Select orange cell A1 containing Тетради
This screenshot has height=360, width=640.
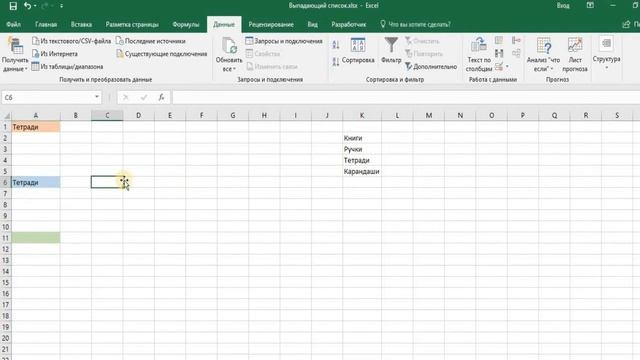pyautogui.click(x=36, y=127)
